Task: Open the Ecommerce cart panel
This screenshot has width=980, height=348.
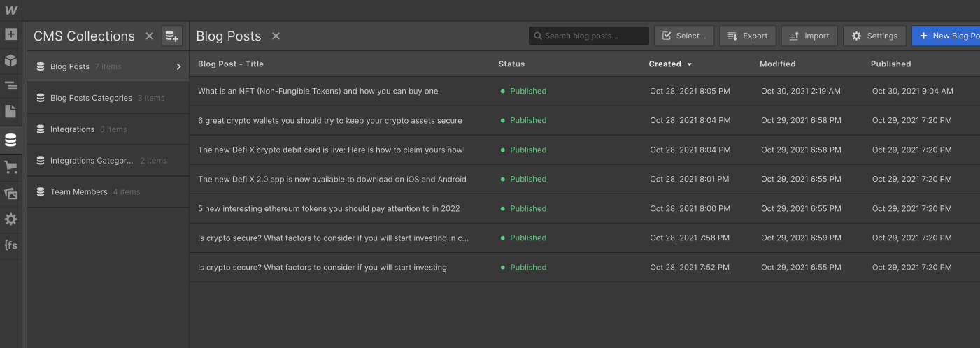Action: coord(10,167)
